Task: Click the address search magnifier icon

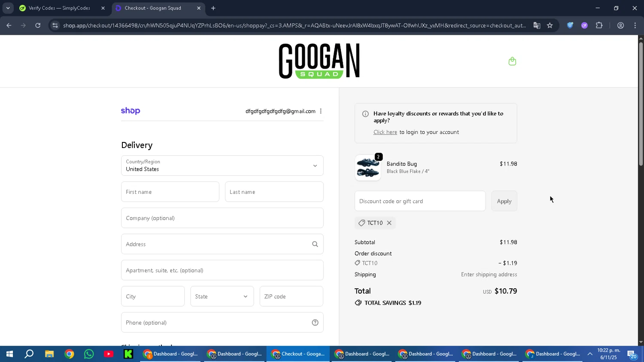Action: pos(315,244)
